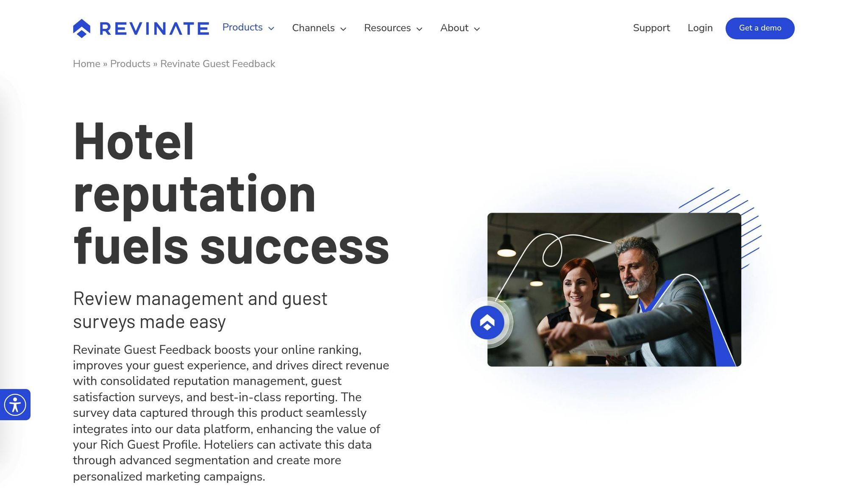Screen dimensions: 868x488
Task: Click the Revinate logo in the header
Action: 140,28
